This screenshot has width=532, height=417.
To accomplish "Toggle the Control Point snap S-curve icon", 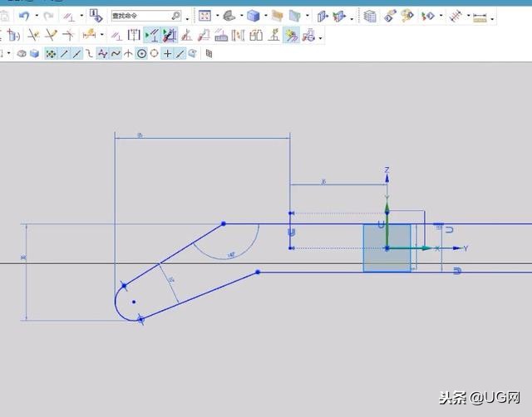I will pyautogui.click(x=89, y=53).
